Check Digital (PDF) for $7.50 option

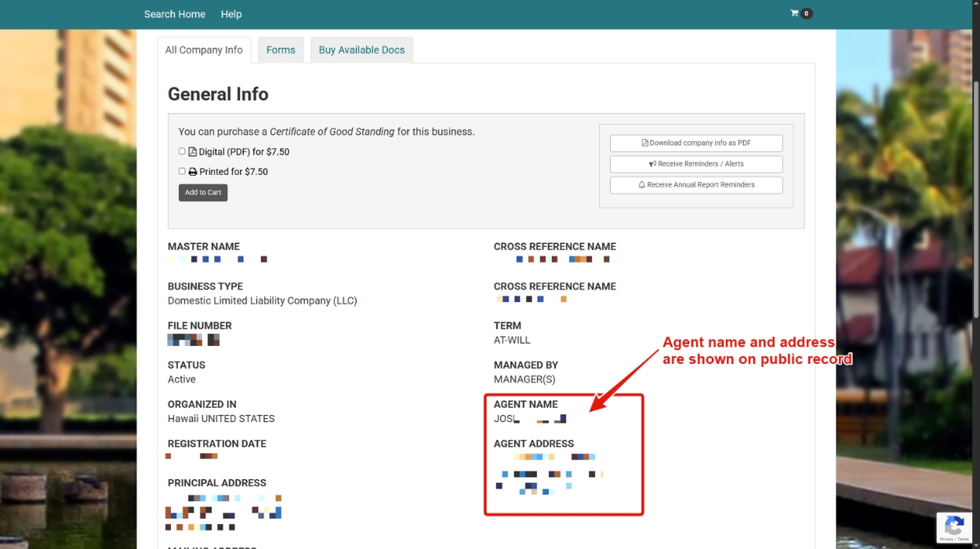(x=182, y=151)
